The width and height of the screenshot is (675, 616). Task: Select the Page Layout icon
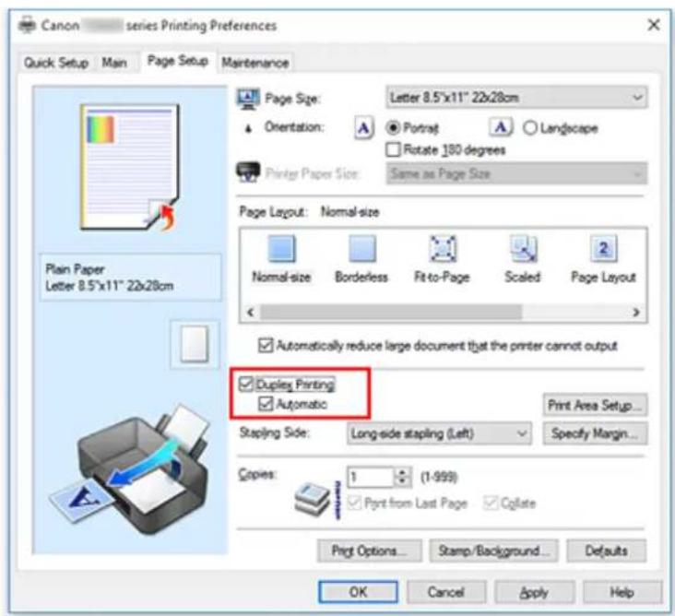point(604,249)
